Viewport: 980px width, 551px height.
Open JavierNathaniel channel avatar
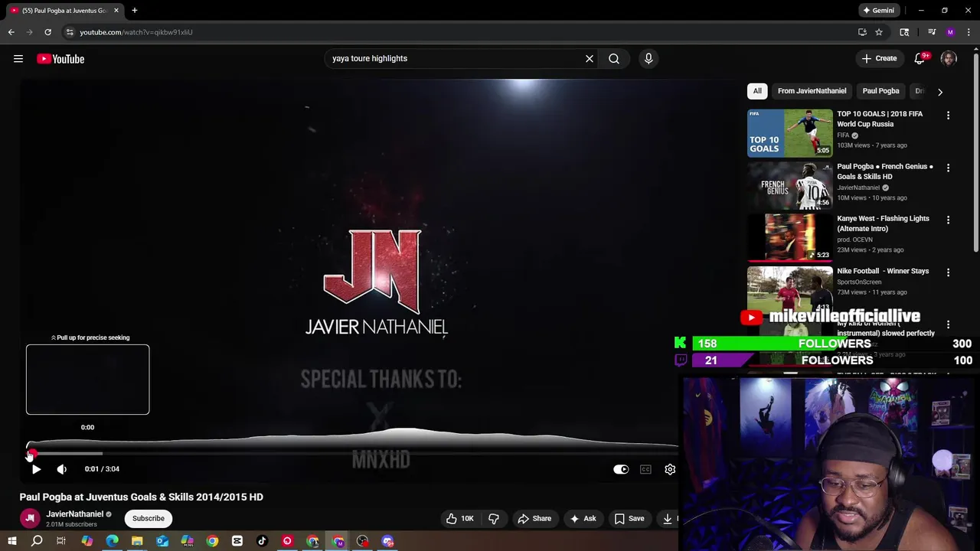tap(30, 518)
